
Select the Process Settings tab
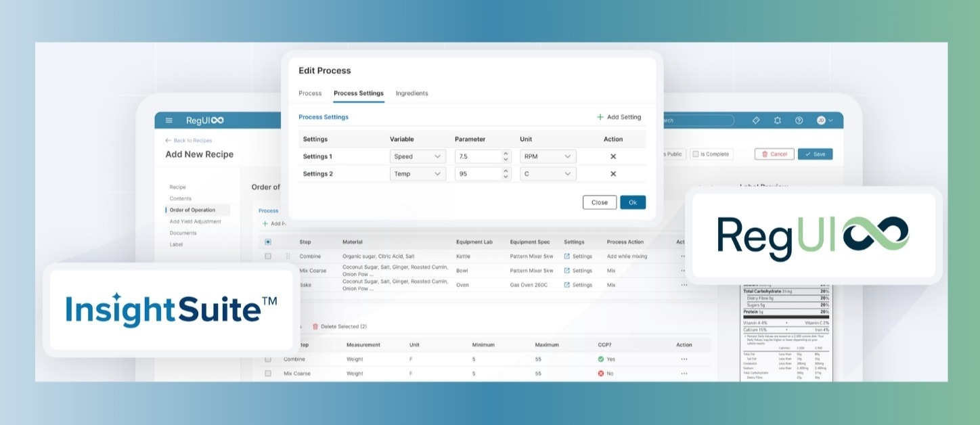pos(359,93)
